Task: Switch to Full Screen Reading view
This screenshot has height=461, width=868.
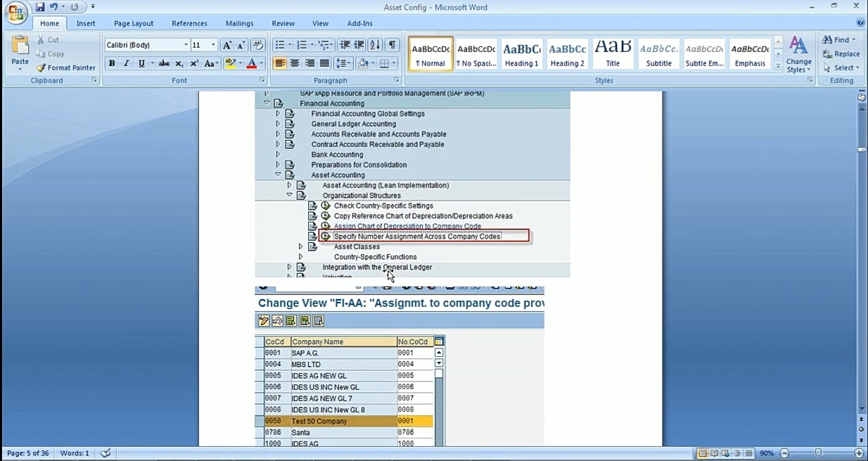Action: 714,453
